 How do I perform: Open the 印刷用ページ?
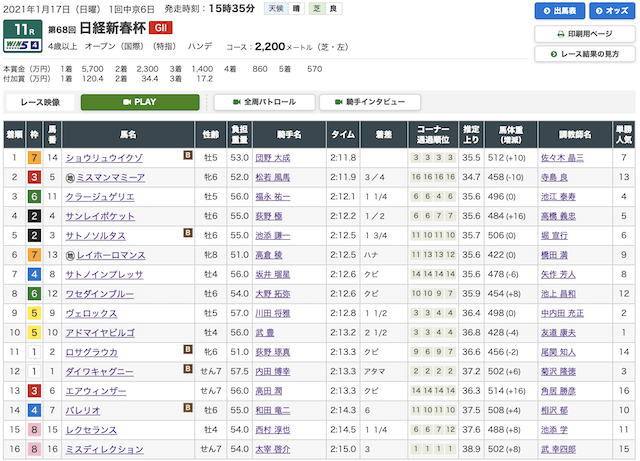(x=585, y=34)
